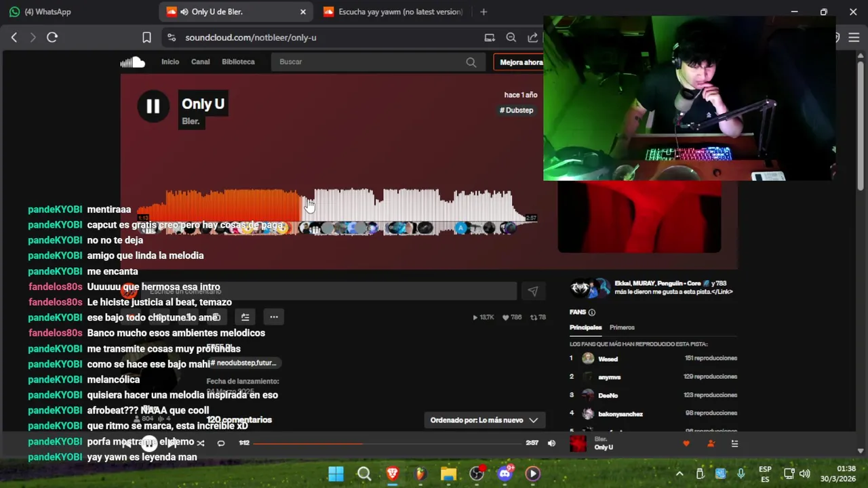Click the microphone icon in system tray

[x=741, y=474]
